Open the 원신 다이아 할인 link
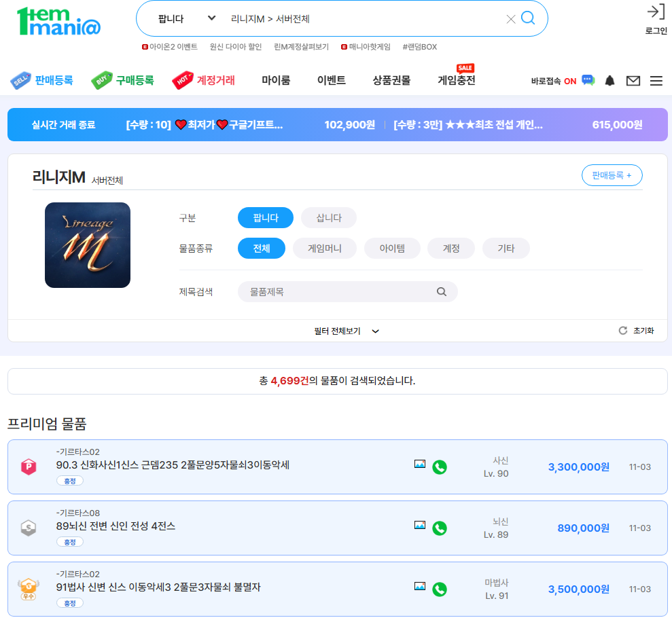This screenshot has height=620, width=672. 235,47
